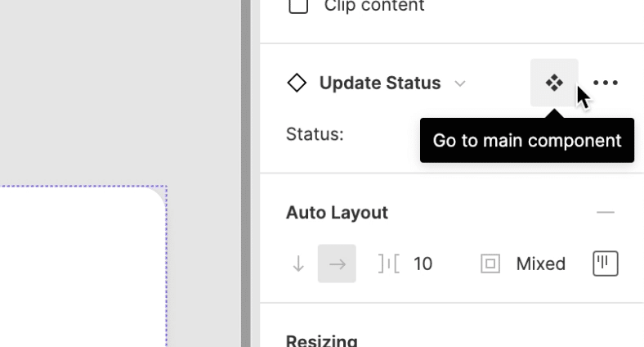Viewport: 644px width, 347px height.
Task: Click the Clip content label text
Action: tap(374, 7)
